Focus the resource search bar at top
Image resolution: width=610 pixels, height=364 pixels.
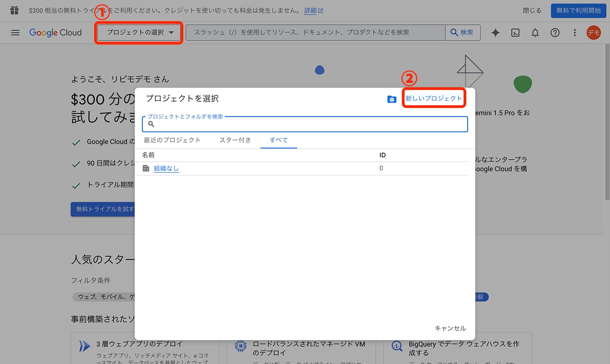[315, 32]
